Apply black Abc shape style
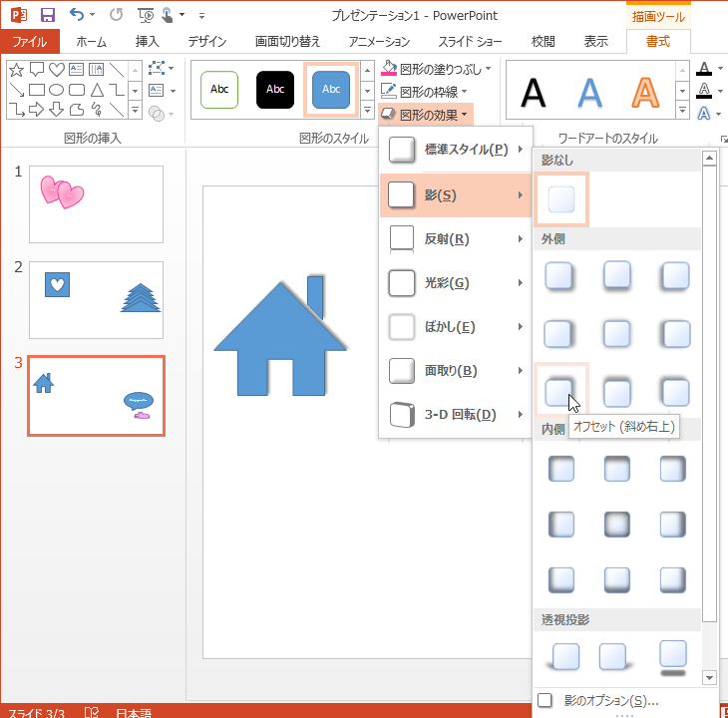Image resolution: width=728 pixels, height=718 pixels. pyautogui.click(x=275, y=90)
